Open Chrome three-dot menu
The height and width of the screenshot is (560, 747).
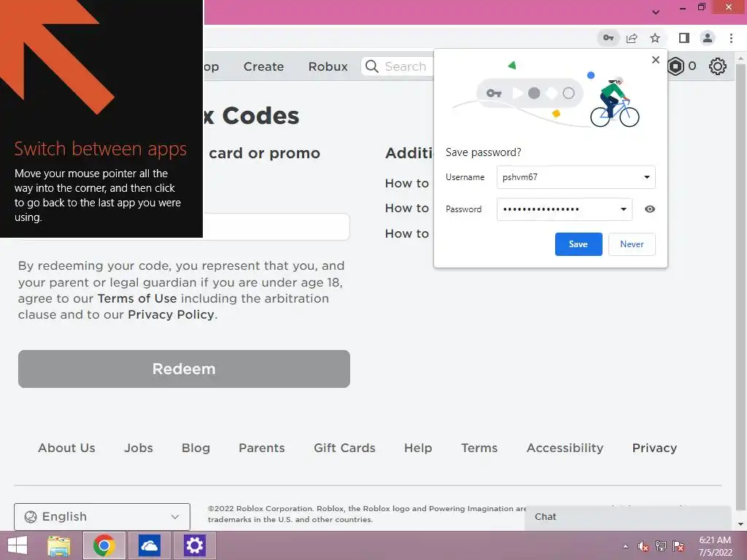[x=731, y=38]
